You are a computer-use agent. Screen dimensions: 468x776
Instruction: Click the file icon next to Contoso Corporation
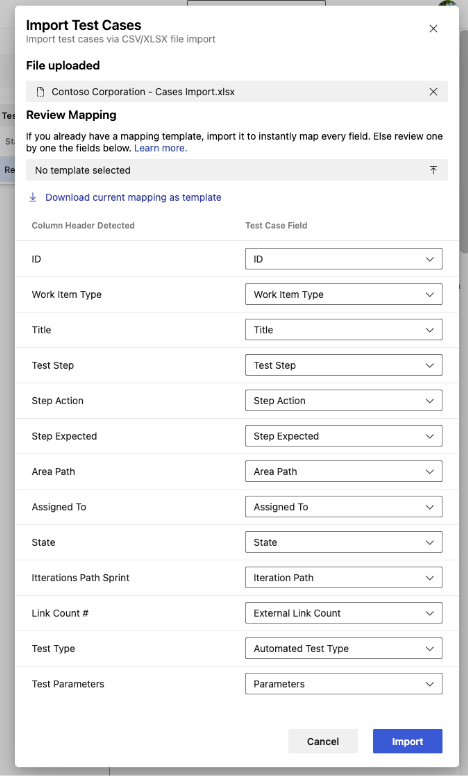(x=41, y=92)
